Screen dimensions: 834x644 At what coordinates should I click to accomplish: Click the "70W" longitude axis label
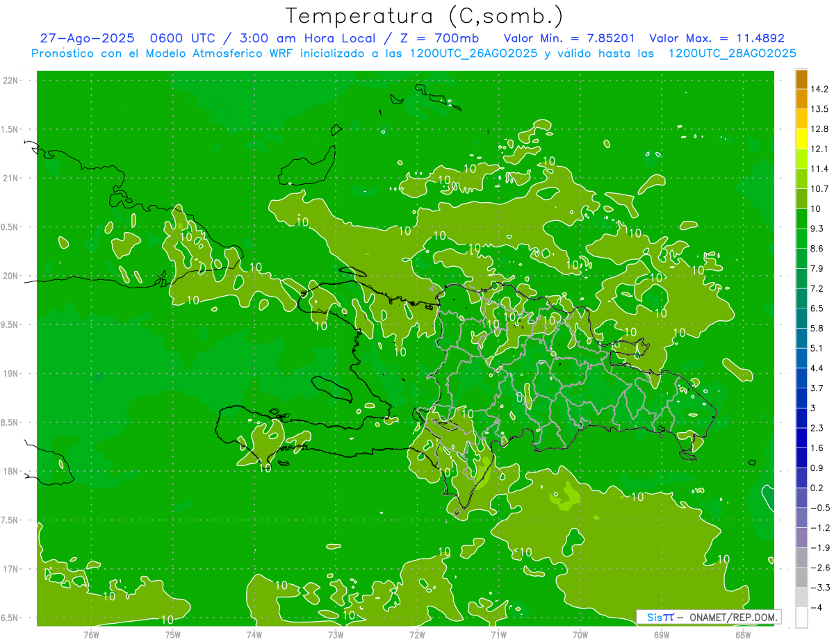[580, 634]
